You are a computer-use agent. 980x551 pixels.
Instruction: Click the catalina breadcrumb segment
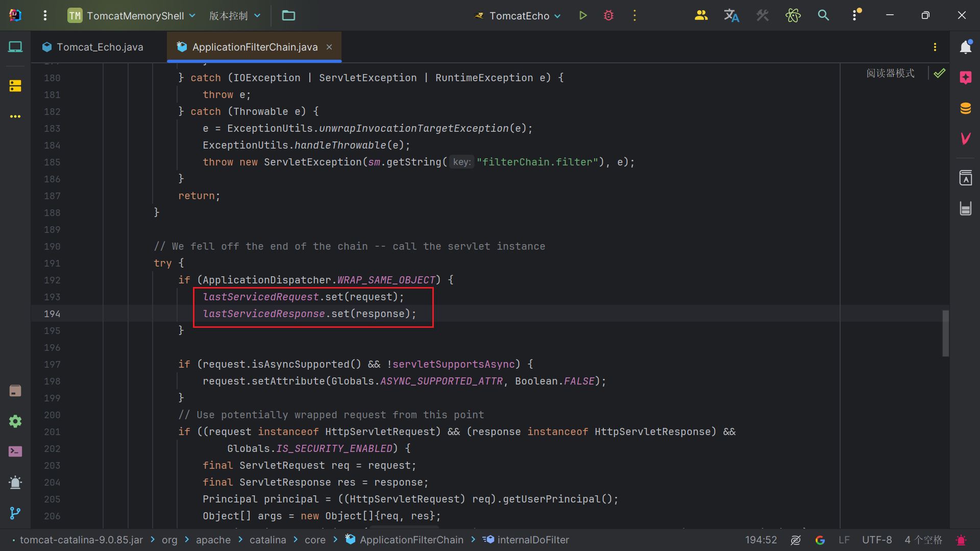267,540
